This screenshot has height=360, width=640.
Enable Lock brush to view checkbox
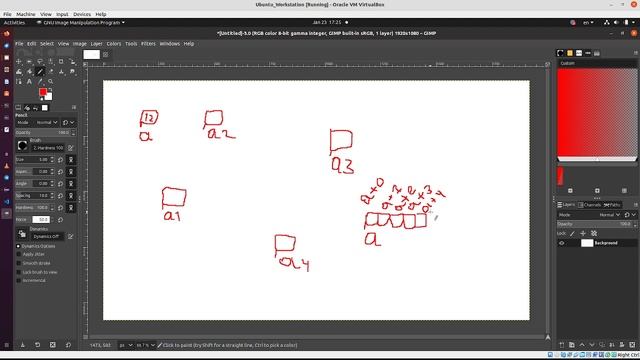click(x=18, y=272)
